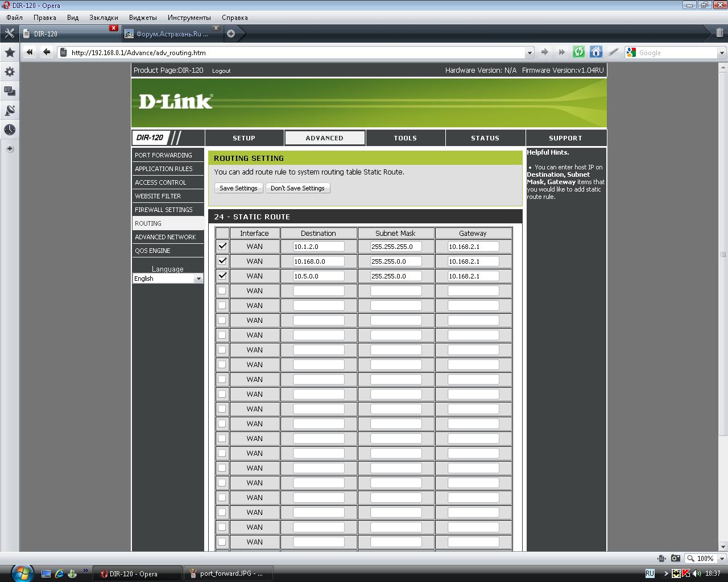728x582 pixels.
Task: Open the Файл menu
Action: pyautogui.click(x=15, y=17)
